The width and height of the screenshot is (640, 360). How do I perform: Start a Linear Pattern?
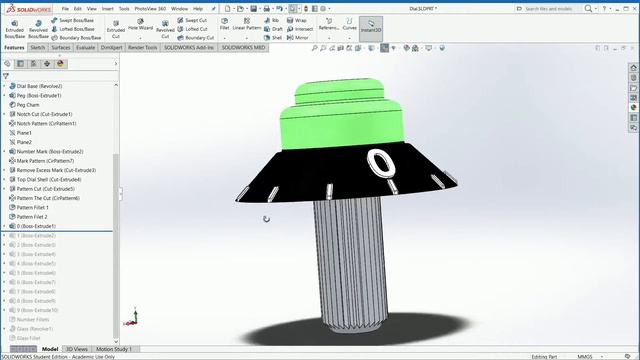247,24
